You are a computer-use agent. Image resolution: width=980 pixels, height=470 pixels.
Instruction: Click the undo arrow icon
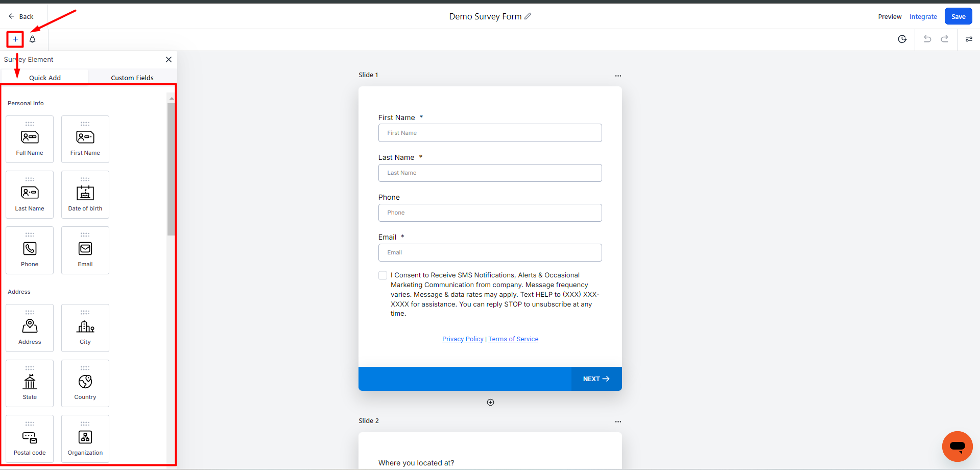pos(927,39)
